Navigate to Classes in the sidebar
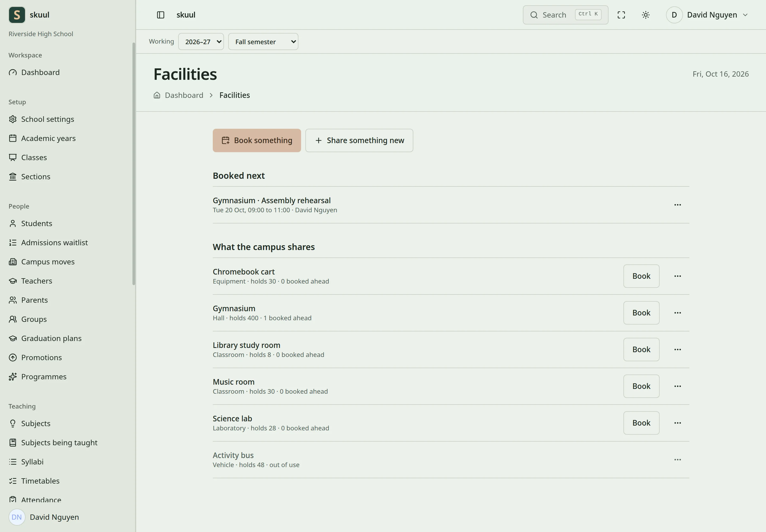 [34, 157]
